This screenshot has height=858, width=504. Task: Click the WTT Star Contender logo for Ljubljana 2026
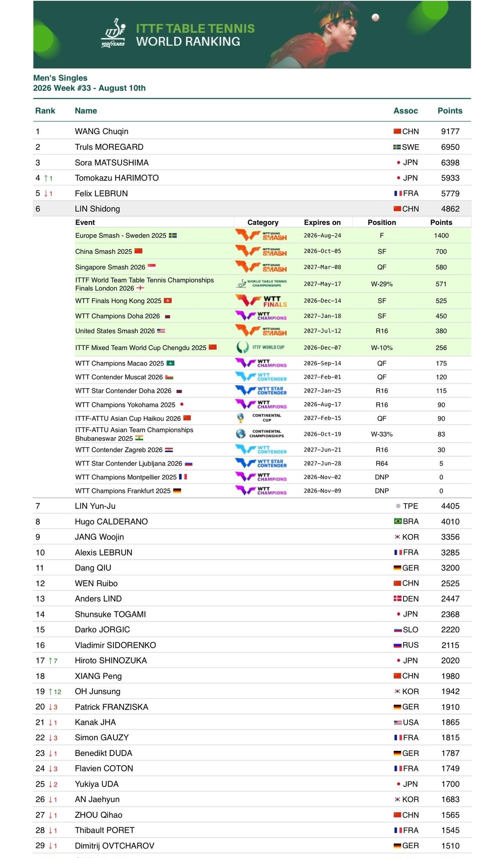[x=261, y=463]
